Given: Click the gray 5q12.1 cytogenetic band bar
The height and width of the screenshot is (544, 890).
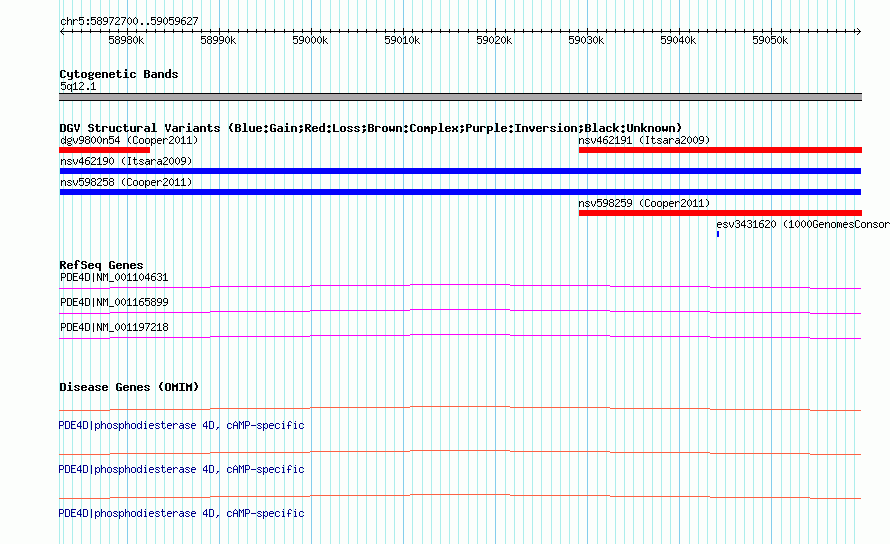Looking at the screenshot, I should click(460, 97).
